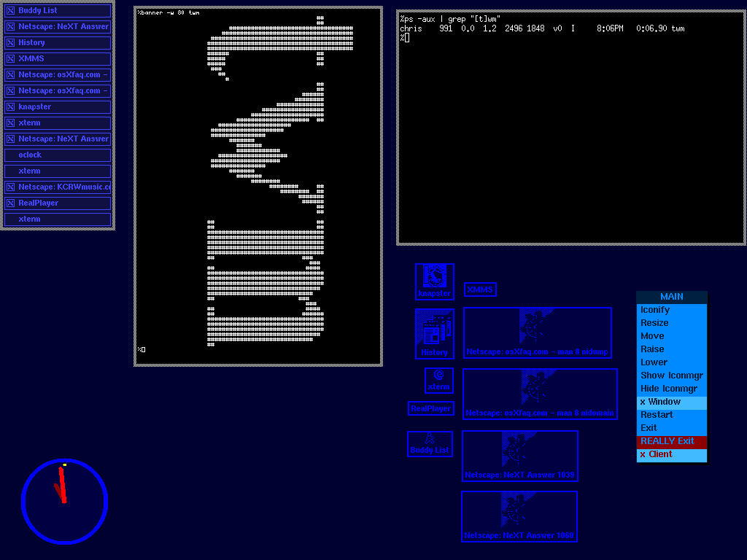The width and height of the screenshot is (747, 560).
Task: Select oclock in the icon manager list
Action: coord(58,155)
